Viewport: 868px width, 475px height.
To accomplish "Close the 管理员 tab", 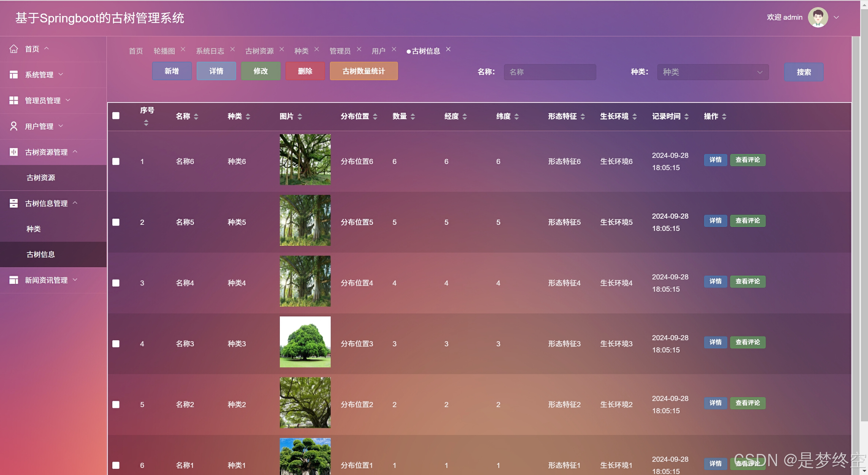I will 359,49.
